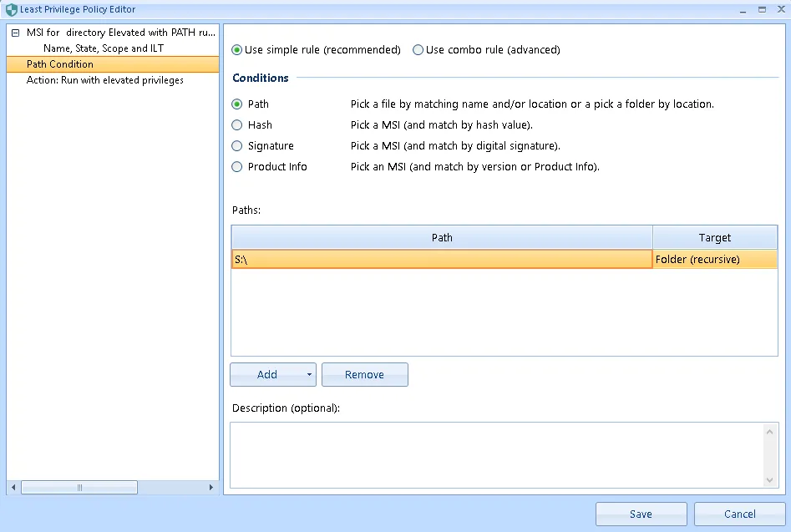This screenshot has height=532, width=791.
Task: Select Name, State, Scope and ILT item
Action: click(x=104, y=48)
